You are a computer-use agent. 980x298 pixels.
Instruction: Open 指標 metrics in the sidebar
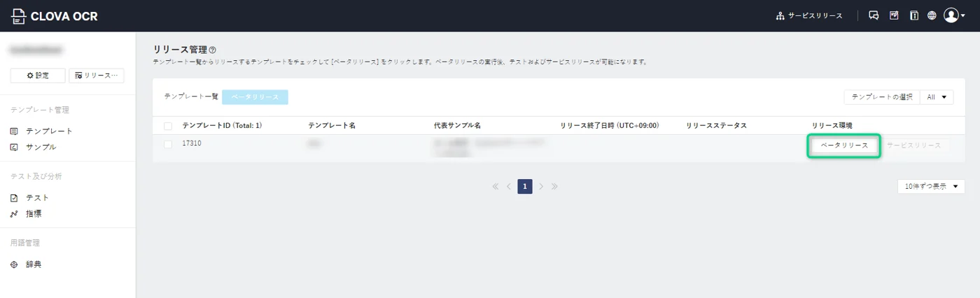coord(34,214)
